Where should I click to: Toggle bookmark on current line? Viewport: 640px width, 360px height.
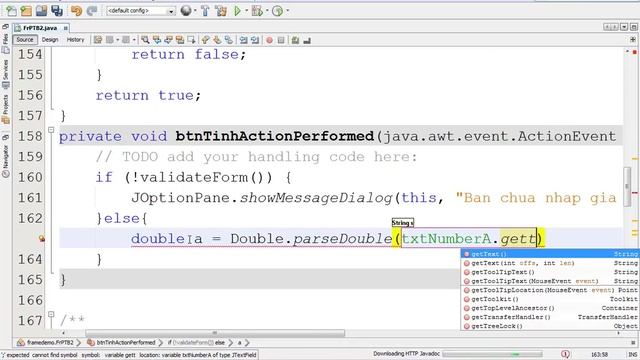click(229, 40)
